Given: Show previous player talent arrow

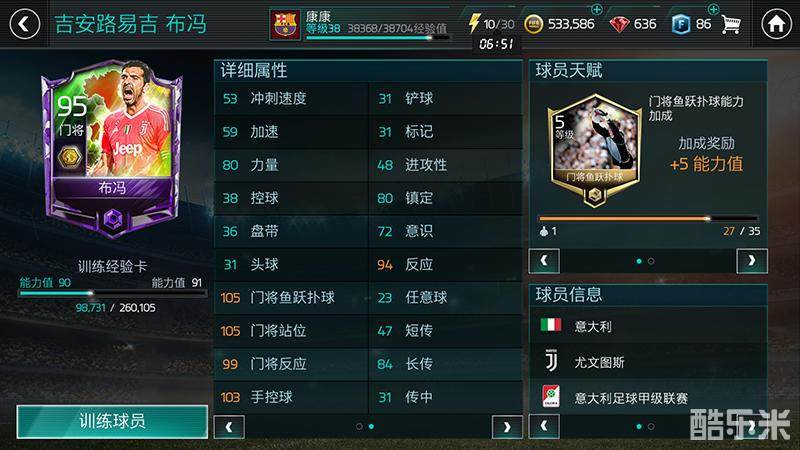Looking at the screenshot, I should [544, 261].
